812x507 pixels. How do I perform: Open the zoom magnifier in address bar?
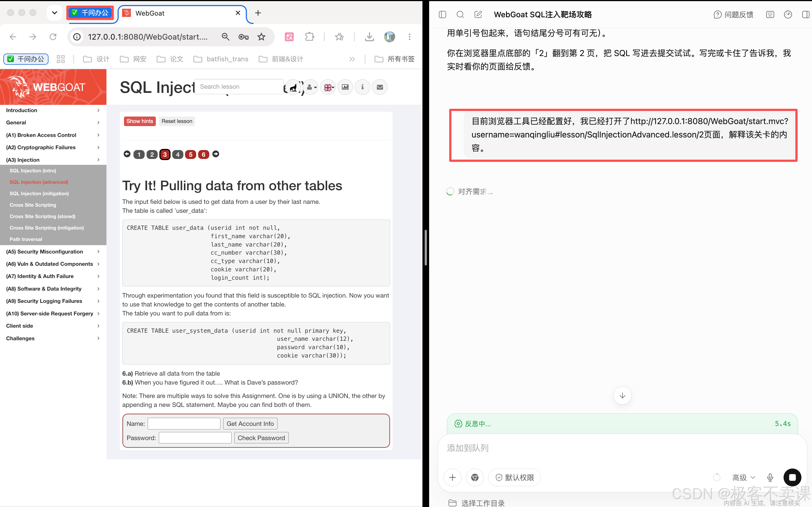[225, 37]
